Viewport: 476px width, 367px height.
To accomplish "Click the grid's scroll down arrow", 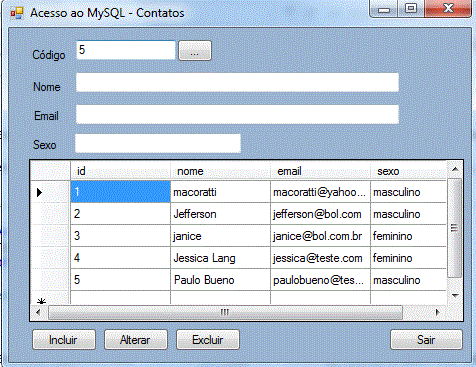I will [455, 295].
